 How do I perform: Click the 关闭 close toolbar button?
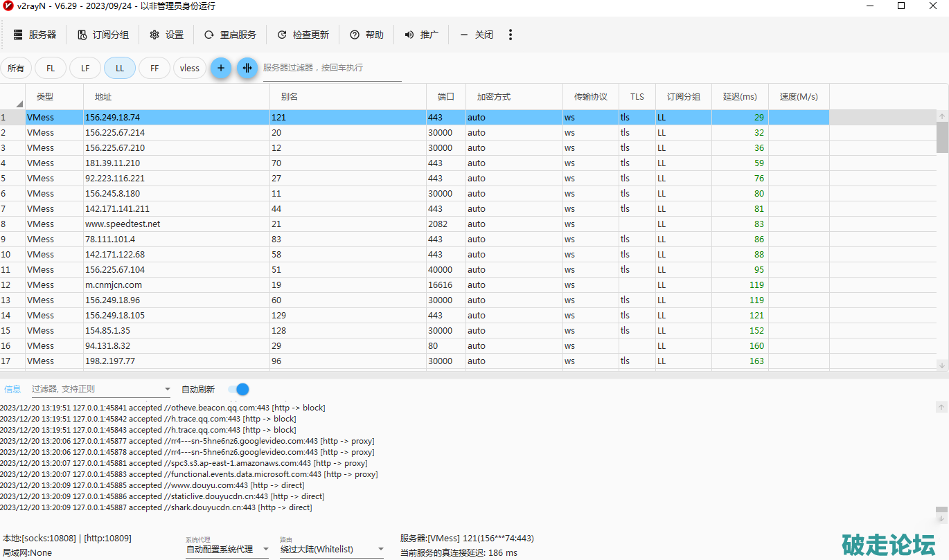pyautogui.click(x=477, y=35)
